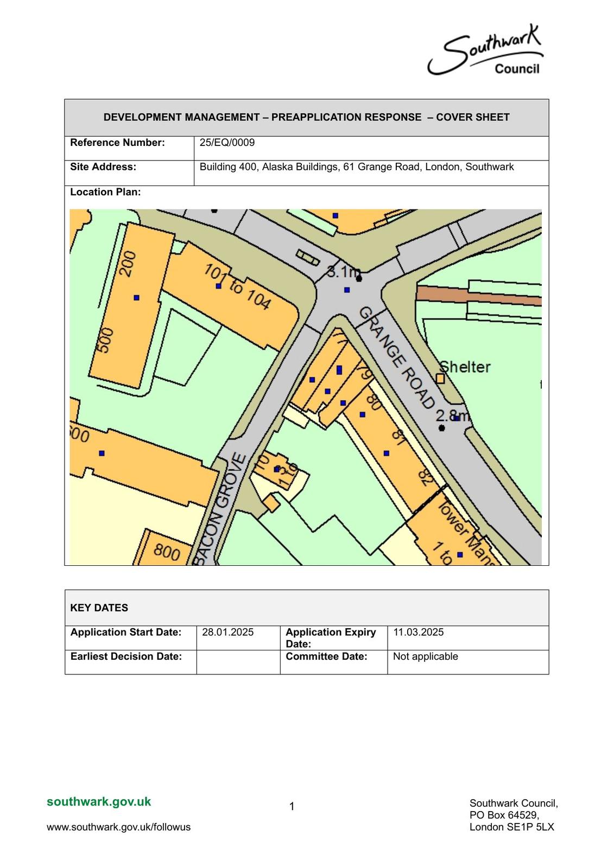Click the black spot height dot near 2.8m
Screen dimensions: 614x868
coord(441,428)
